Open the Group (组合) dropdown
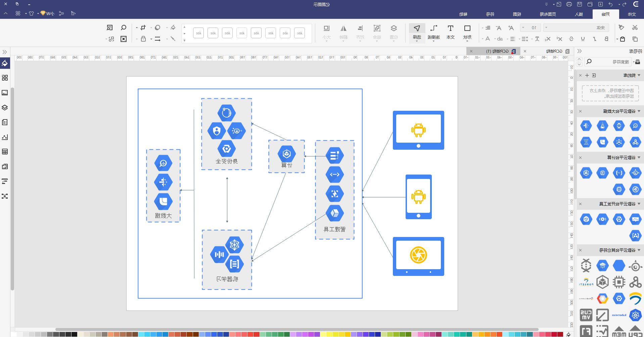 click(x=377, y=32)
